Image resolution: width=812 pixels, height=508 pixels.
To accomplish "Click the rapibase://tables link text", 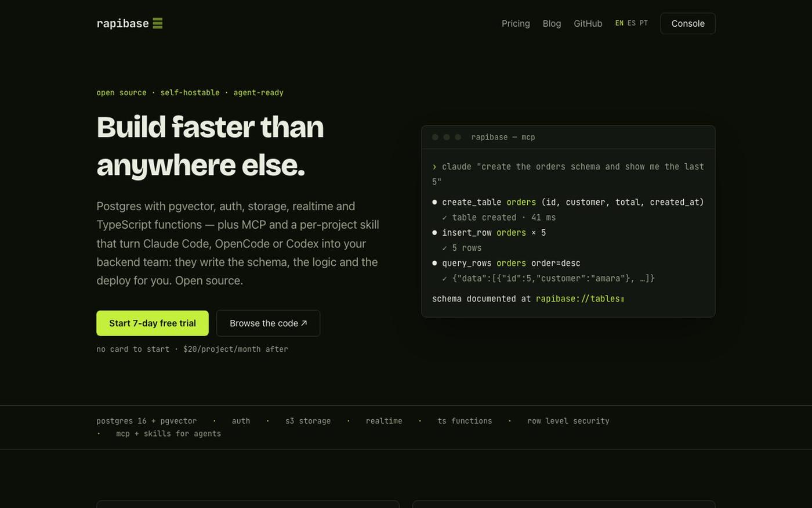I will (578, 299).
